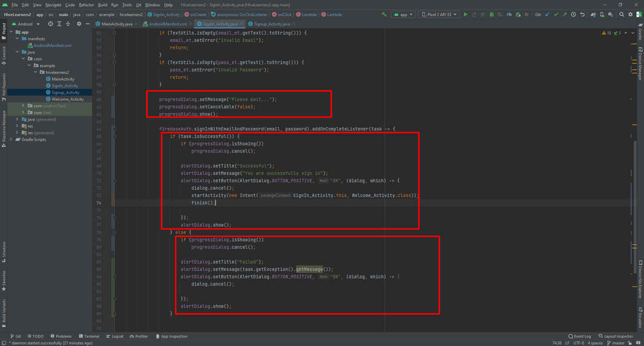Collapse the manifests folder node
The height and width of the screenshot is (346, 644).
pos(17,39)
